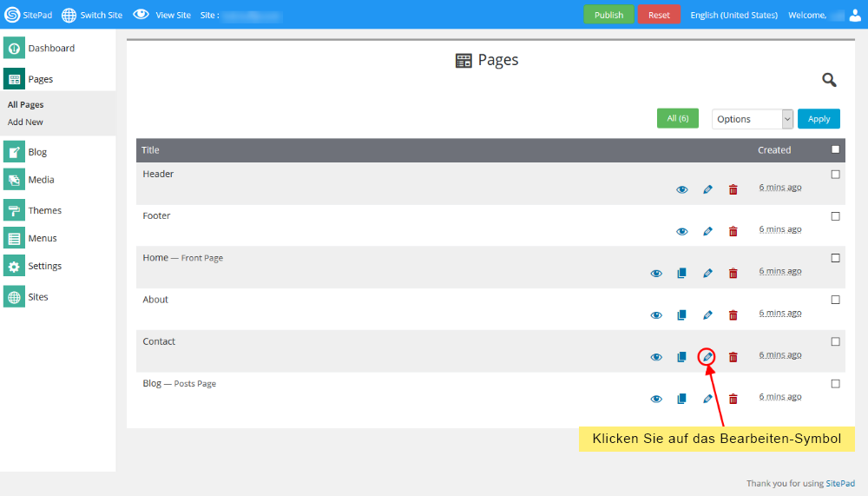The height and width of the screenshot is (496, 868).
Task: Click the Switch Site globe icon
Action: [69, 15]
